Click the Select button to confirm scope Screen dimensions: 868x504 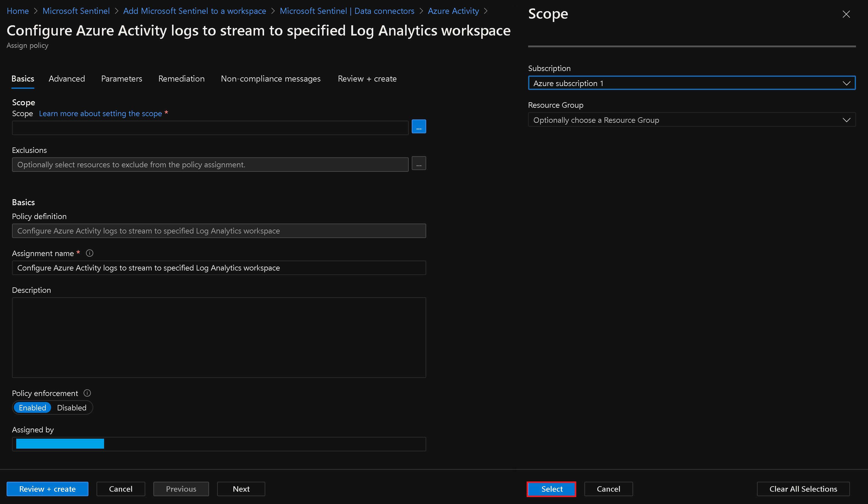pos(551,489)
